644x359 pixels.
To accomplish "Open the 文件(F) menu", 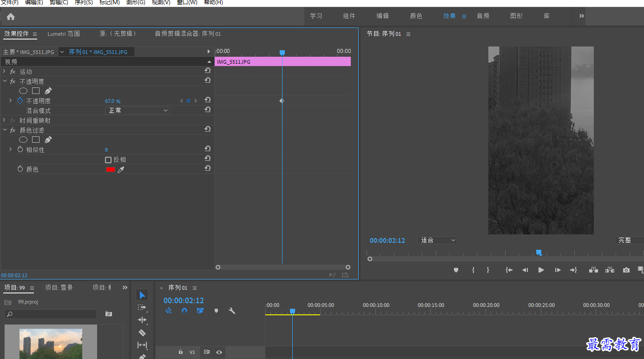I will click(x=9, y=3).
